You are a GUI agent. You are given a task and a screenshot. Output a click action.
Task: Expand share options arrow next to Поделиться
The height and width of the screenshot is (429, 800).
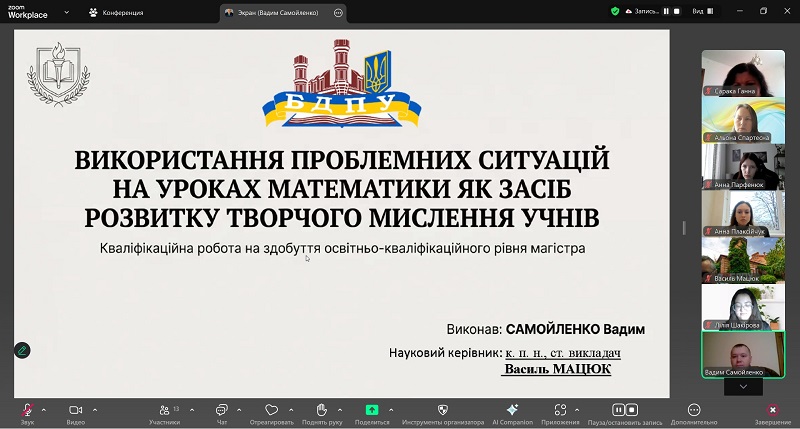click(392, 409)
